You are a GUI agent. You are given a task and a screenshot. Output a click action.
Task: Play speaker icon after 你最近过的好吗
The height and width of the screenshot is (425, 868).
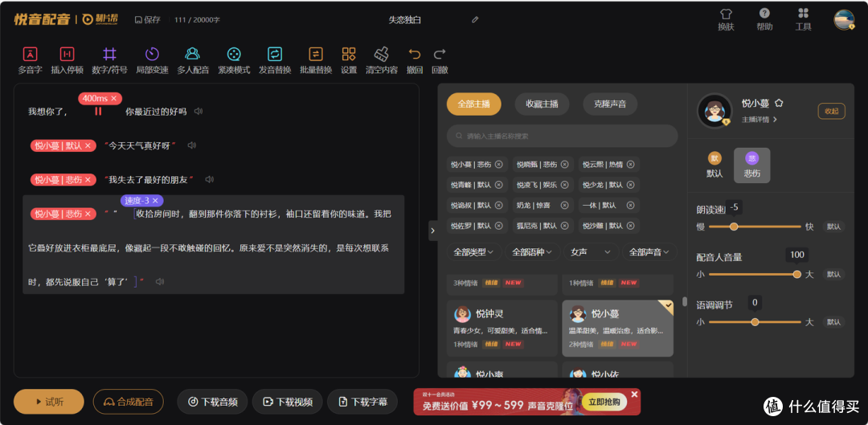point(199,111)
